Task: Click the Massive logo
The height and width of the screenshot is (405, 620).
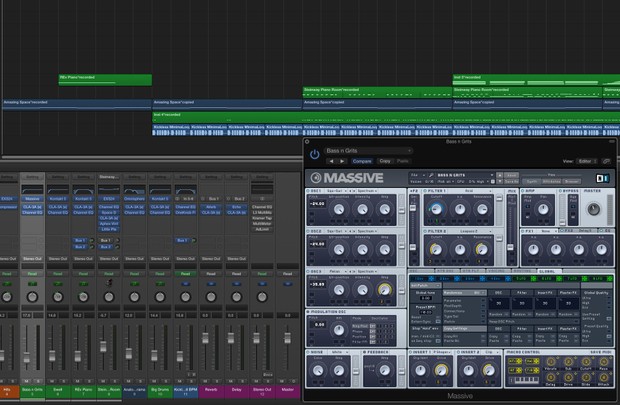Action: click(347, 178)
